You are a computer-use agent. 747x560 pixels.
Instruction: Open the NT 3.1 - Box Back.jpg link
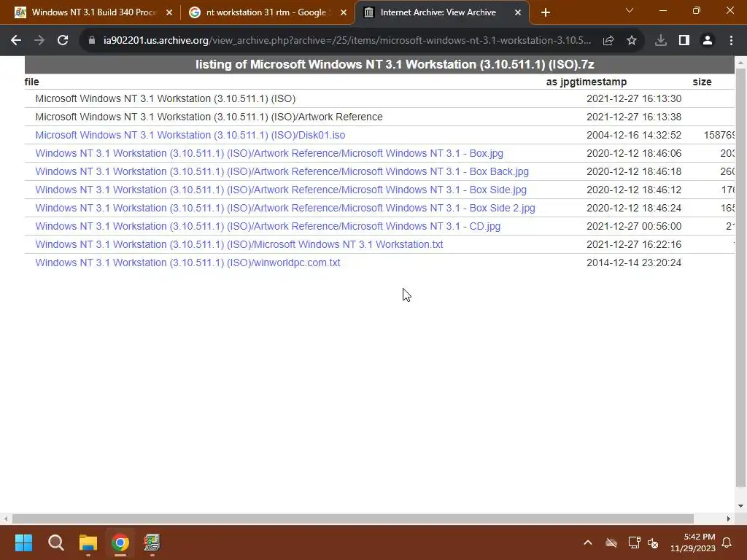282,171
